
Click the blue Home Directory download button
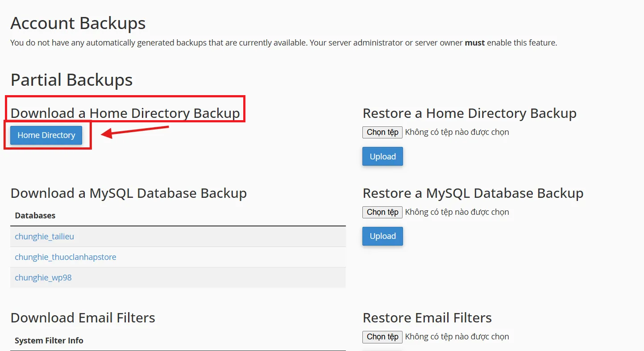pos(46,135)
